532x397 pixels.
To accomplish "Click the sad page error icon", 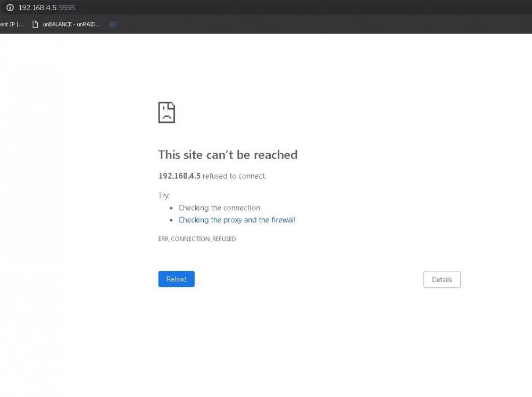I will point(167,112).
